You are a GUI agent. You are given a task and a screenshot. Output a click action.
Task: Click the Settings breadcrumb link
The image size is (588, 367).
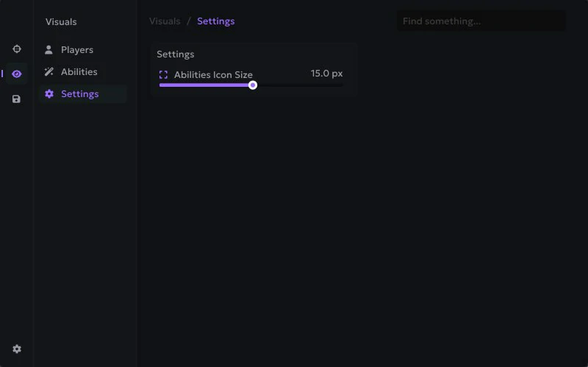point(216,21)
